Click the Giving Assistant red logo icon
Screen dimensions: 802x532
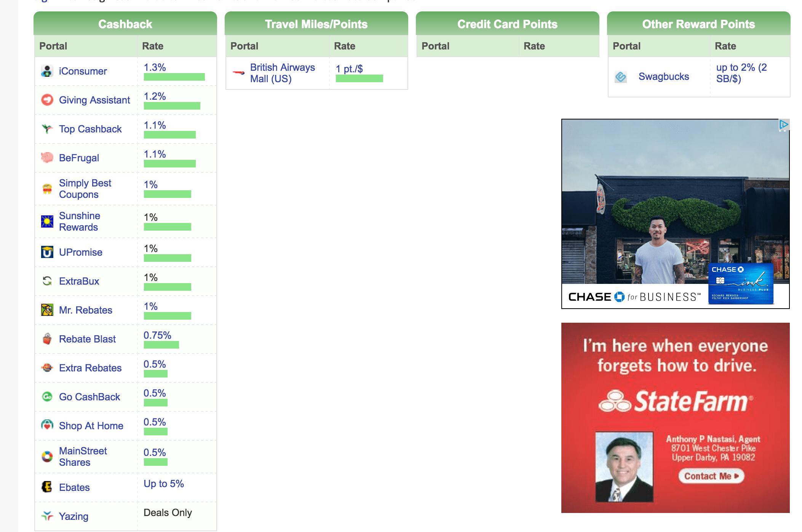[47, 100]
